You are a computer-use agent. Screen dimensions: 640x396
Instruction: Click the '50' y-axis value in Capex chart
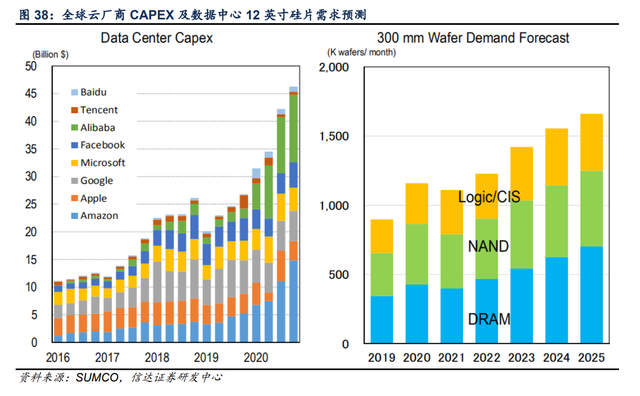tap(31, 66)
